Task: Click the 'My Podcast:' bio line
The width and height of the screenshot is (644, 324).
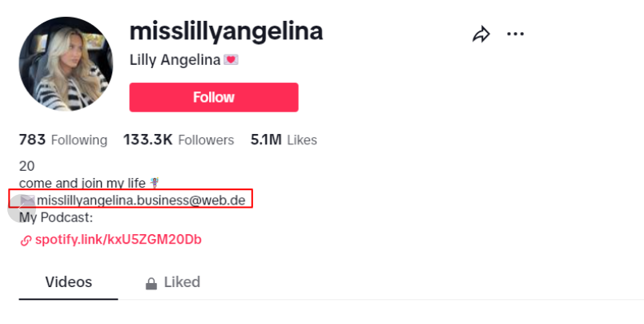Action: [x=56, y=217]
